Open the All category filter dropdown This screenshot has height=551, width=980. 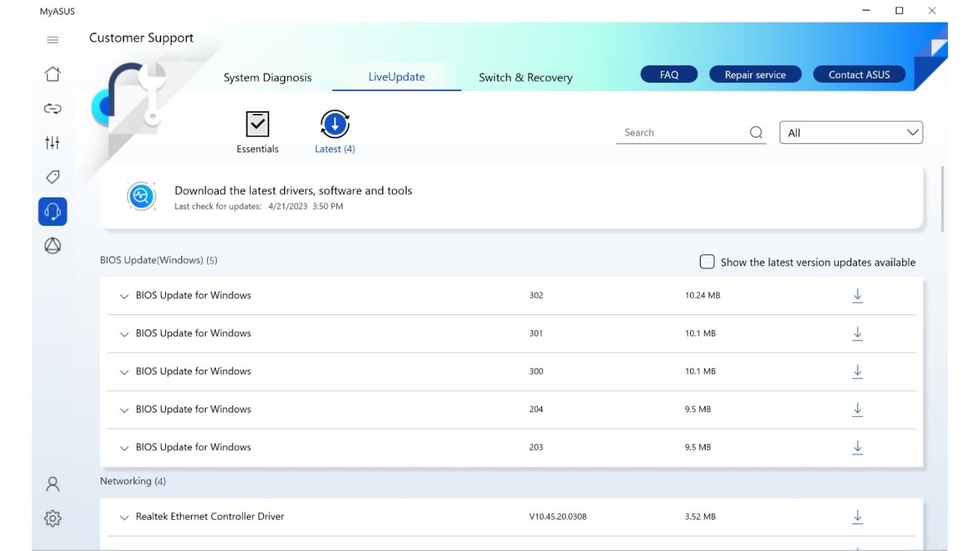(851, 132)
